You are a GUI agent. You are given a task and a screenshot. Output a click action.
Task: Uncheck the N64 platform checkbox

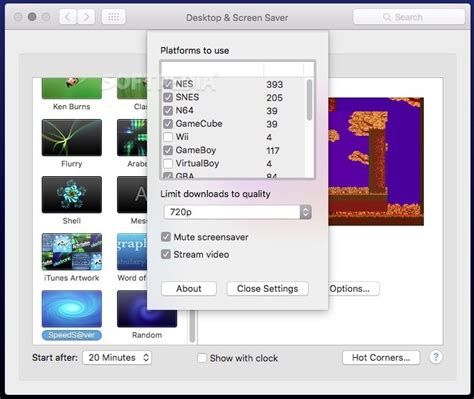point(168,110)
